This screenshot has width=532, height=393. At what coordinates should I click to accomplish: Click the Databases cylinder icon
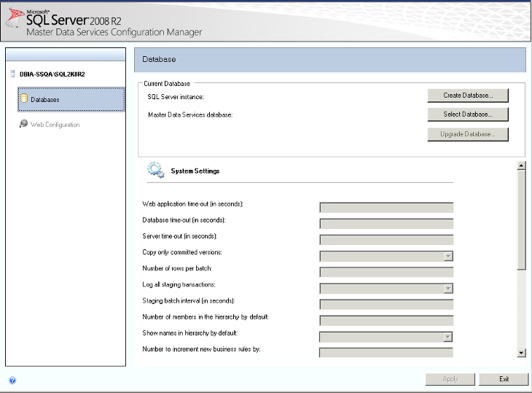click(x=24, y=98)
